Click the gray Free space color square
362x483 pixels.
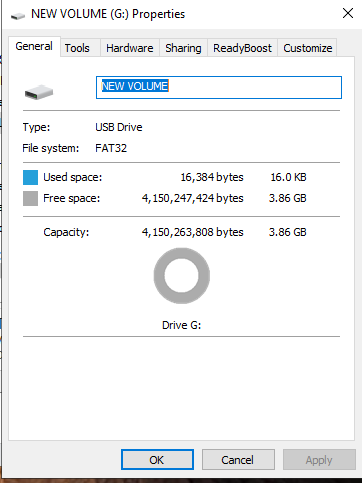(30, 198)
